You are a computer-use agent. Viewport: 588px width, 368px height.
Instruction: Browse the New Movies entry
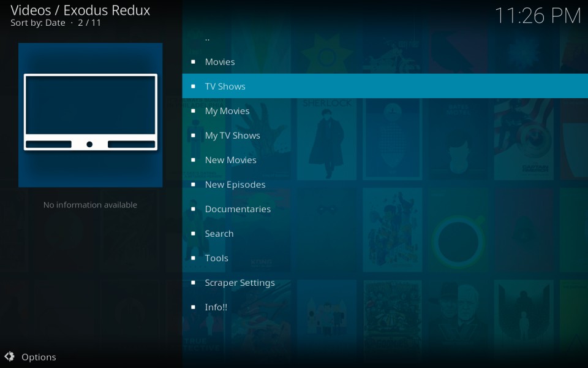pyautogui.click(x=385, y=159)
